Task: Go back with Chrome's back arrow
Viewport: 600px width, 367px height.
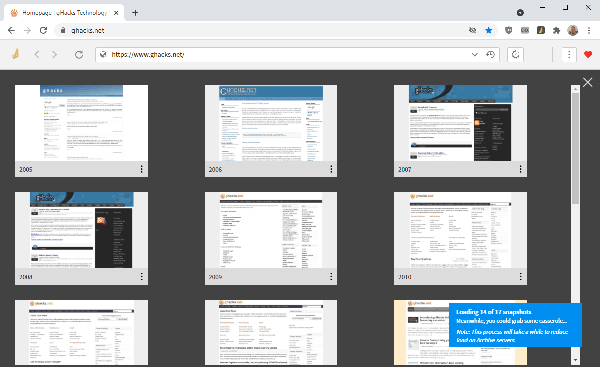Action: (x=11, y=30)
